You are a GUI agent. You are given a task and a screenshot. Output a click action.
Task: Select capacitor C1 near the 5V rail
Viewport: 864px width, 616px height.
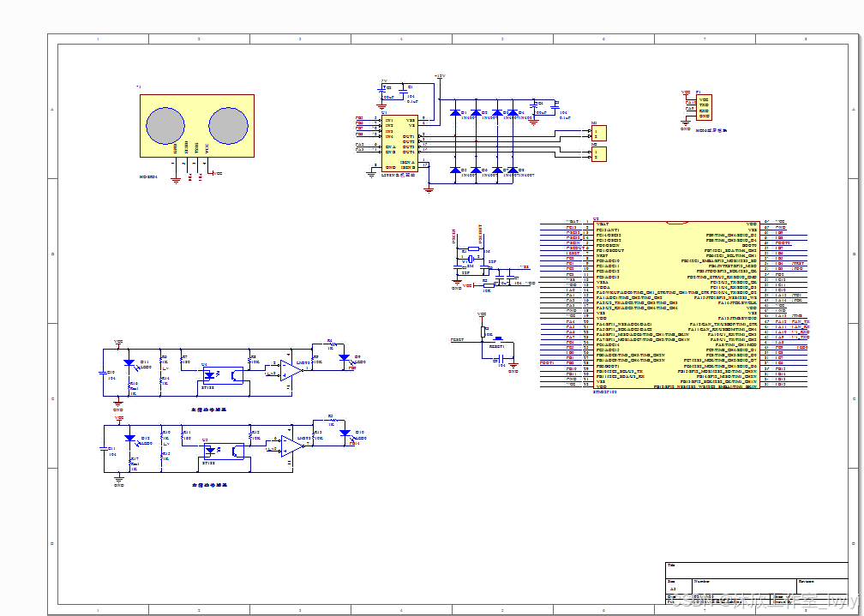click(x=403, y=92)
